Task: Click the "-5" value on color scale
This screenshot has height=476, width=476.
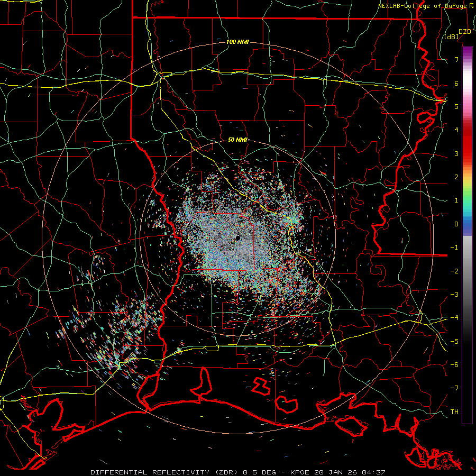Action: point(454,342)
